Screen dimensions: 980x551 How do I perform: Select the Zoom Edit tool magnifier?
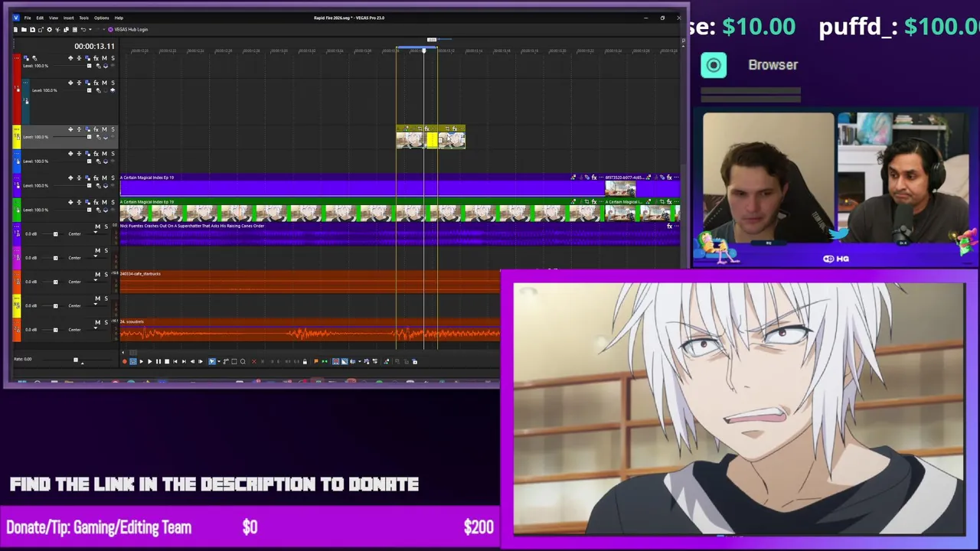[243, 361]
